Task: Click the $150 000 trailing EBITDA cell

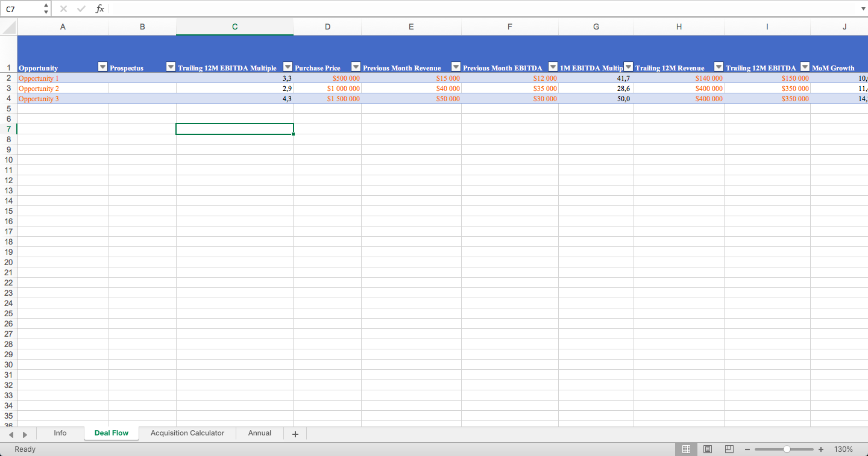Action: pyautogui.click(x=767, y=78)
